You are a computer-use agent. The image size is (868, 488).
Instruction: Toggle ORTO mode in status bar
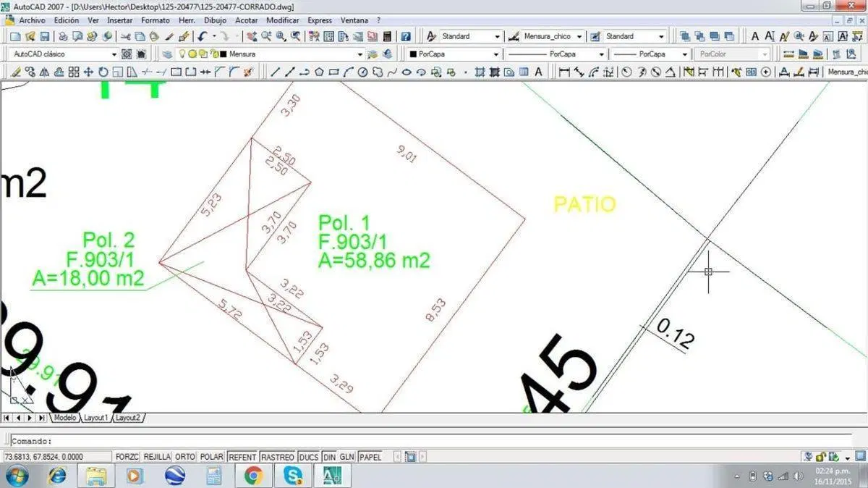(185, 457)
